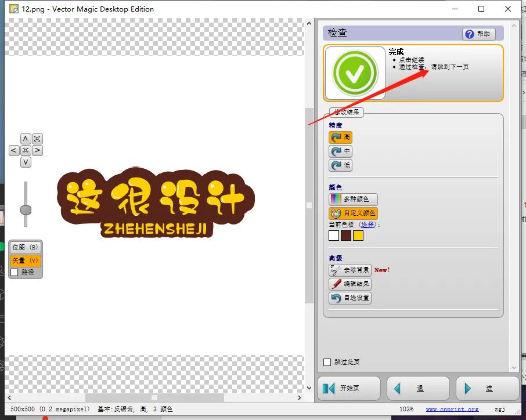Check the 跳过此页 checkbox
Image resolution: width=526 pixels, height=420 pixels.
tap(327, 362)
